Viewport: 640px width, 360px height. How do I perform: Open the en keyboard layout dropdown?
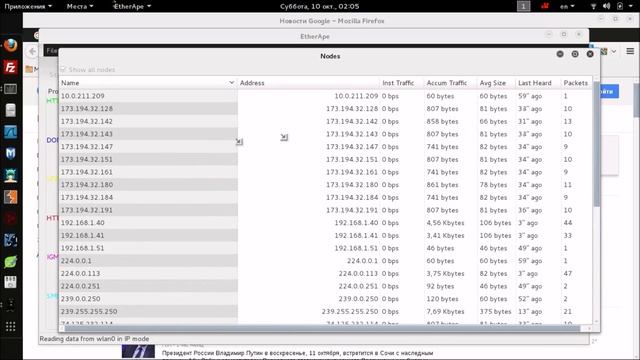[567, 6]
